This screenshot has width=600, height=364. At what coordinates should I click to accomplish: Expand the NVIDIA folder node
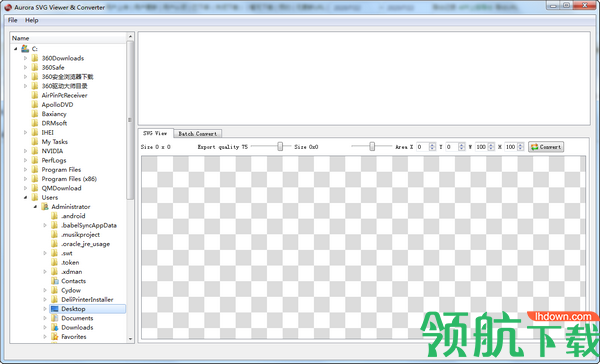pyautogui.click(x=26, y=151)
